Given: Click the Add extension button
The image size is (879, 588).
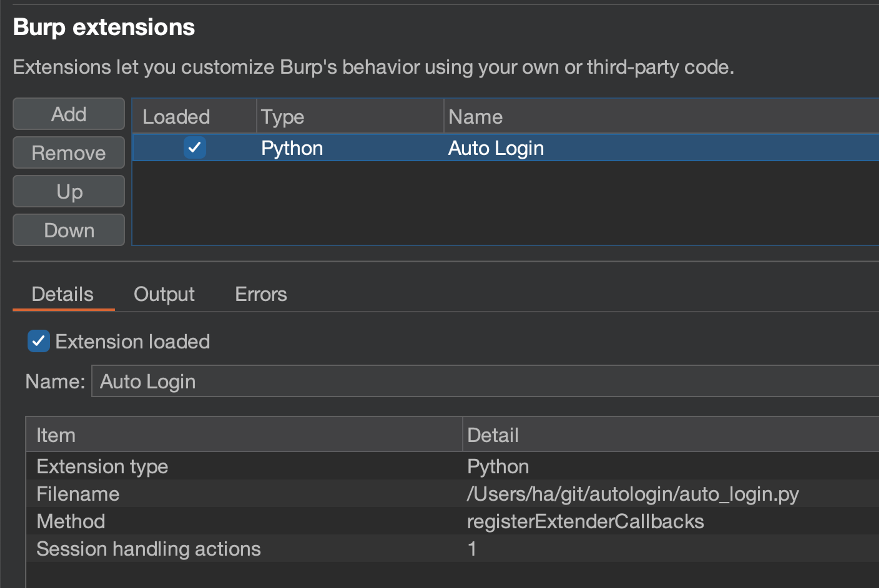Looking at the screenshot, I should tap(69, 114).
